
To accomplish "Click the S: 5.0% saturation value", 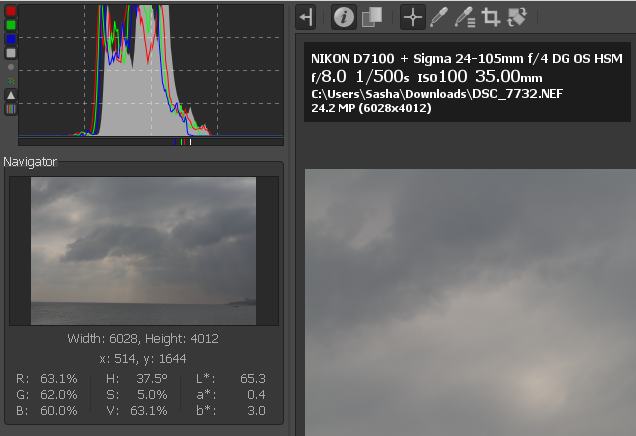I will point(137,394).
